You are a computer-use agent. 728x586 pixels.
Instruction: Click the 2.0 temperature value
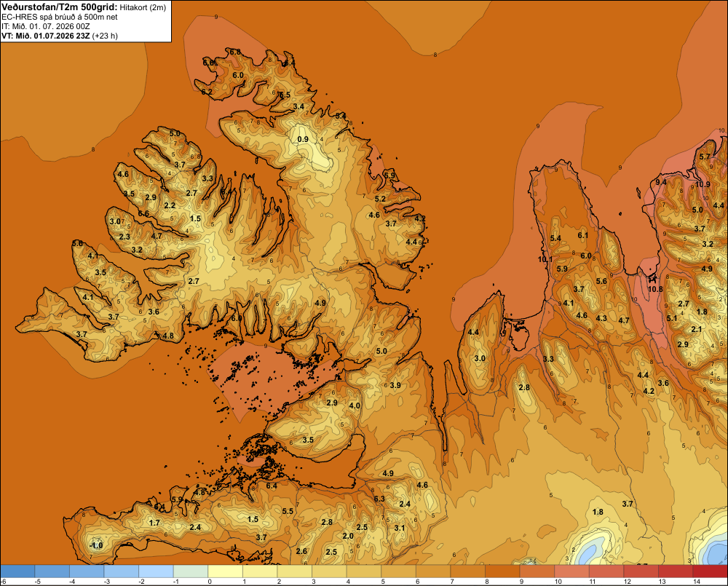coord(348,536)
